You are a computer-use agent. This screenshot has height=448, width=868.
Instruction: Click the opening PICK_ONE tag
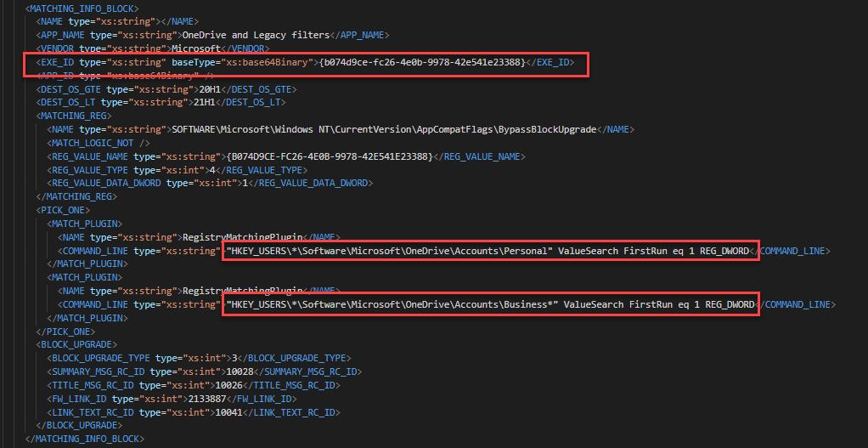click(63, 209)
